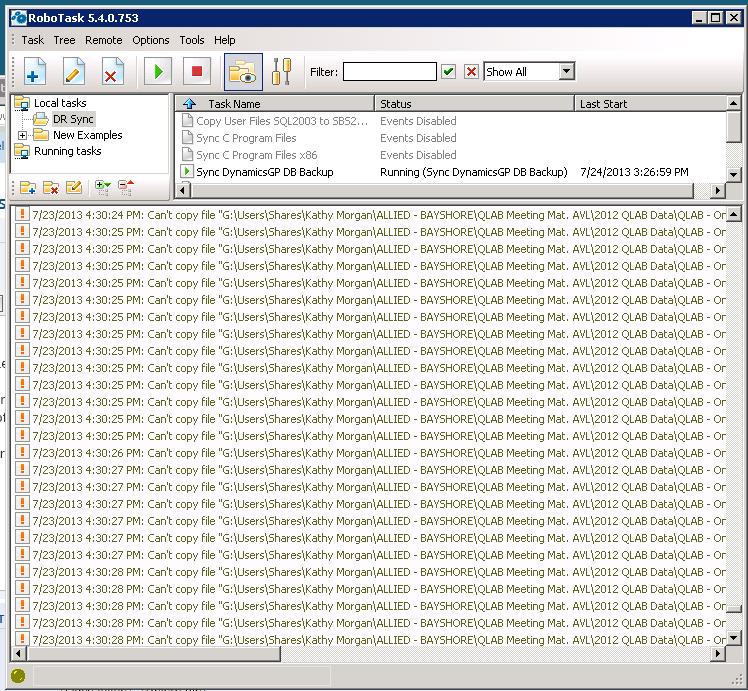This screenshot has width=748, height=691.
Task: Click the 7/24/2013 3:26:59 PM last start cell
Action: tap(634, 172)
